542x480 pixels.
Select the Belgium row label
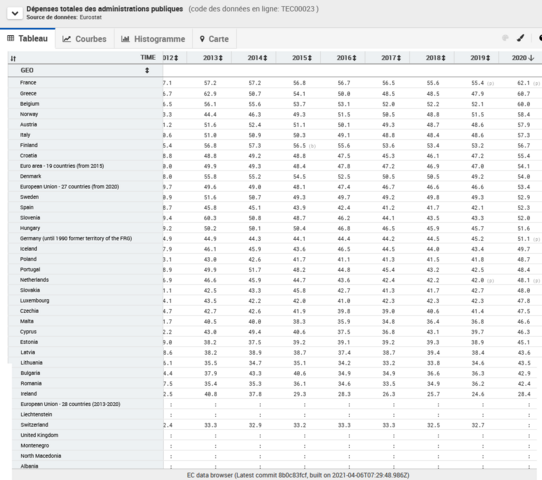(x=29, y=104)
